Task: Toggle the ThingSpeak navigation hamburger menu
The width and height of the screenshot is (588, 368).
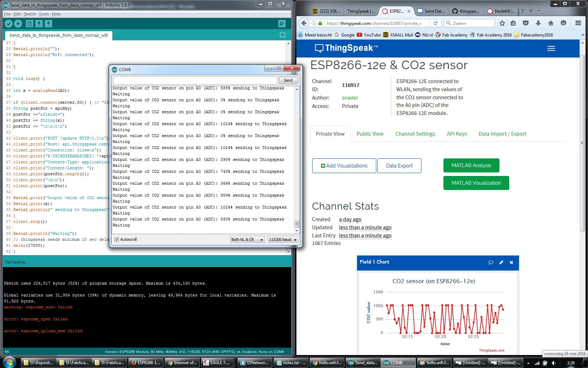Action: point(551,48)
